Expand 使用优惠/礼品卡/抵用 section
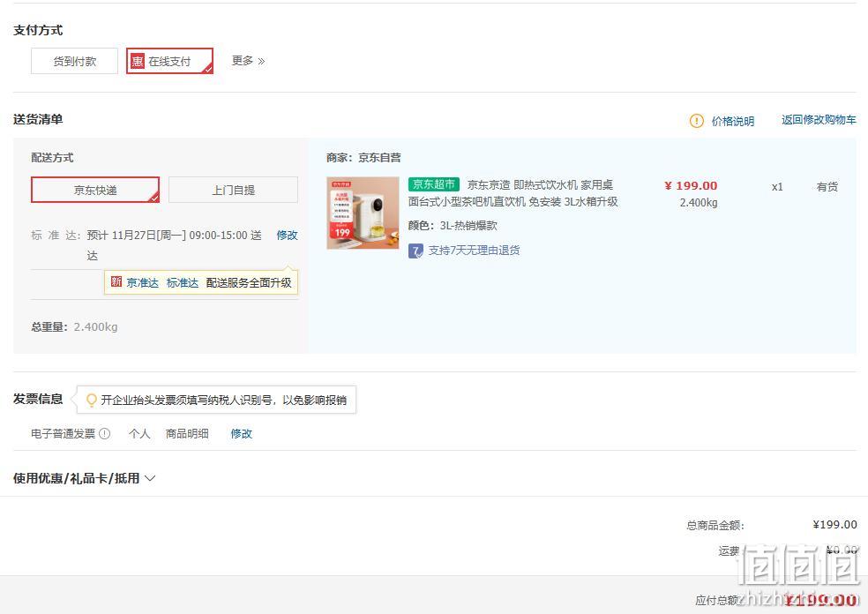 click(x=84, y=478)
